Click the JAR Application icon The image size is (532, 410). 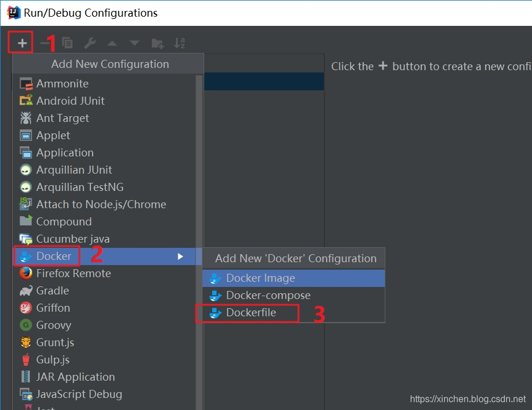(x=26, y=377)
